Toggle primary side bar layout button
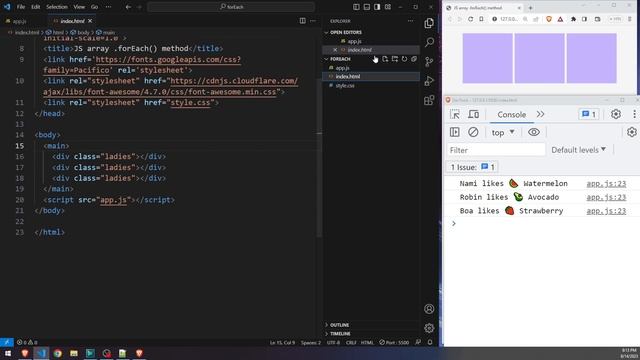 pos(356,7)
